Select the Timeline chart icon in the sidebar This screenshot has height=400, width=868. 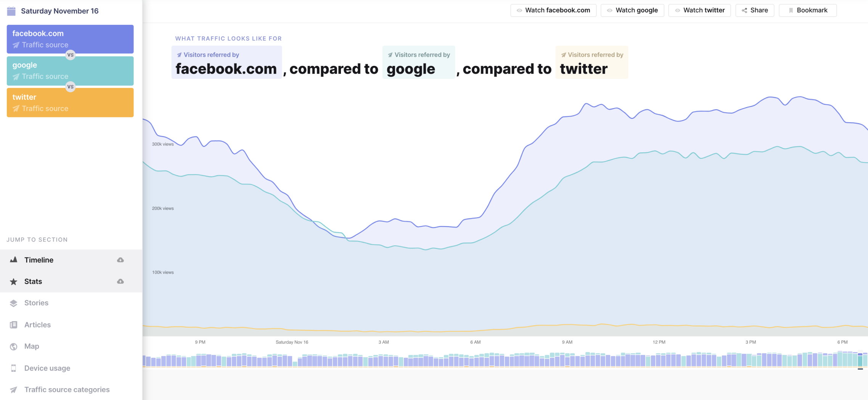14,259
